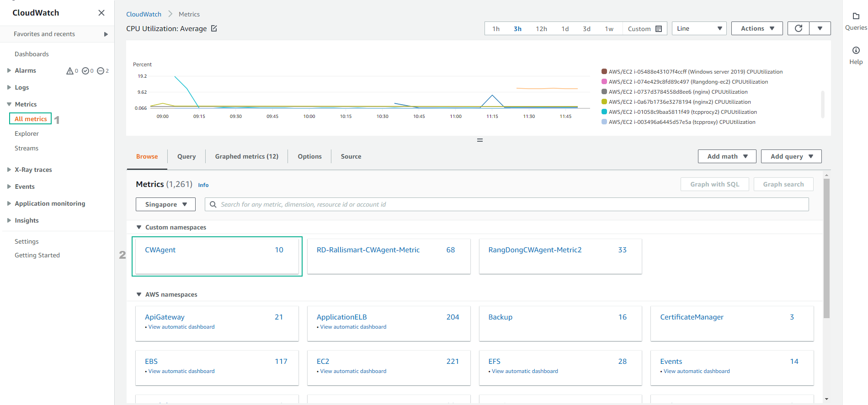868x405 pixels.
Task: Collapse the AWS namespaces group
Action: (139, 294)
